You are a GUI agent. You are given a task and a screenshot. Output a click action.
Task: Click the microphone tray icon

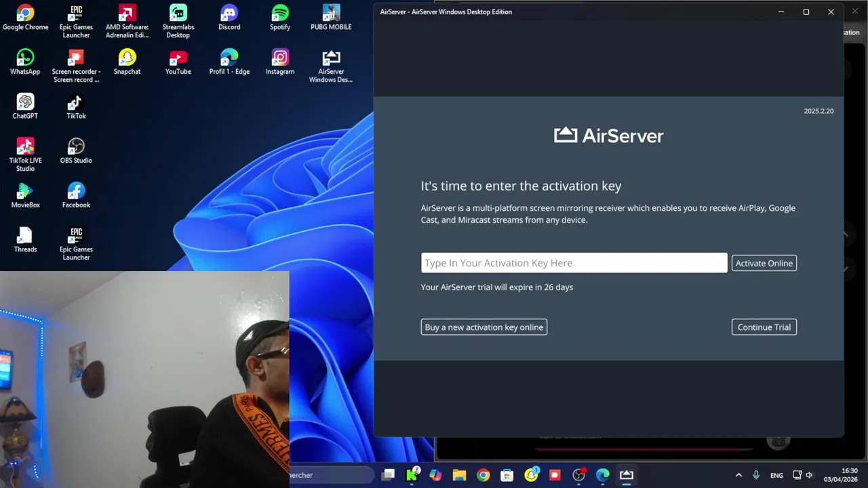click(x=756, y=475)
